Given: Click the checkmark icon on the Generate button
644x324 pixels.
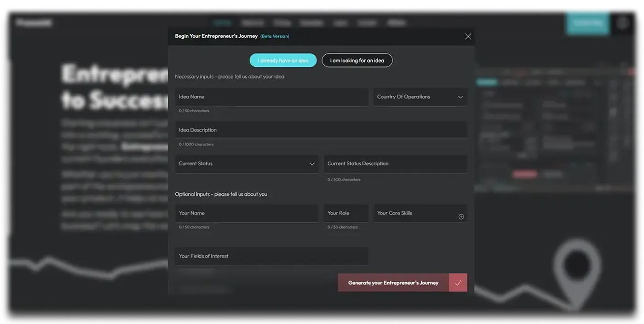Looking at the screenshot, I should (458, 283).
